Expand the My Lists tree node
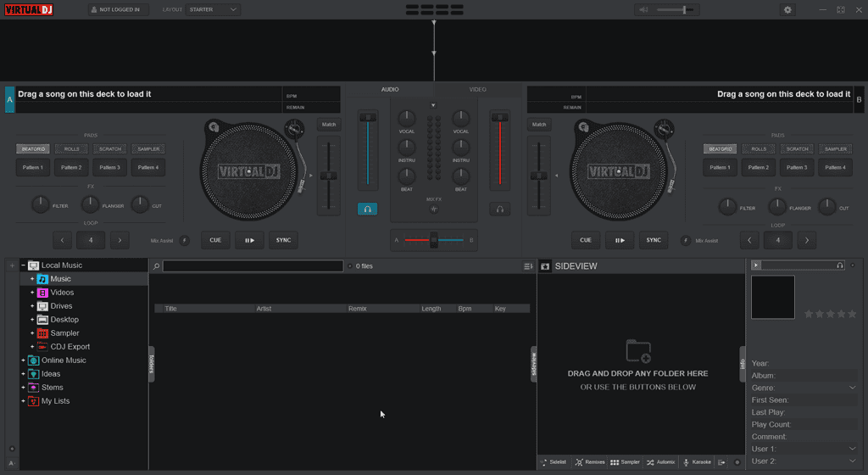The image size is (868, 475). click(x=23, y=401)
